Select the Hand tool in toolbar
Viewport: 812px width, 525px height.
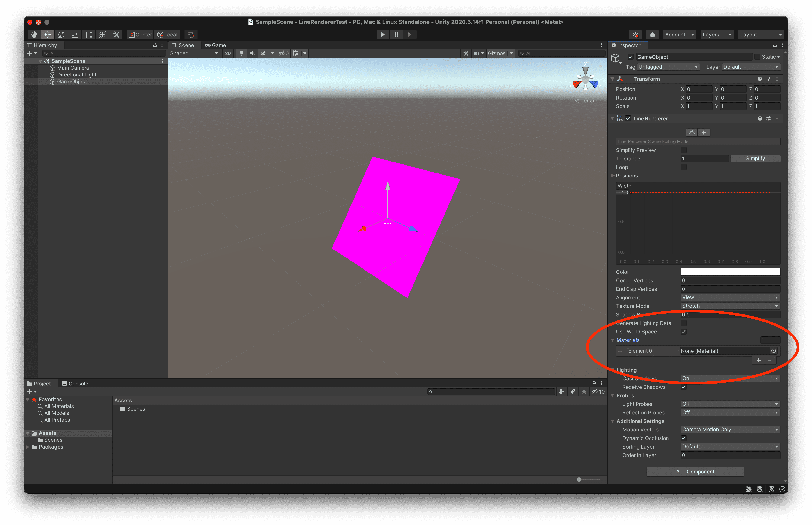point(34,35)
